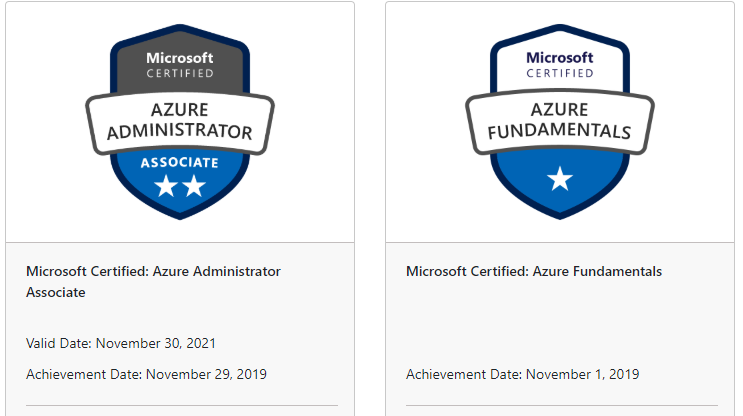Click the 'AZURE FUNDAMENTALS' banner on the badge

(x=560, y=121)
